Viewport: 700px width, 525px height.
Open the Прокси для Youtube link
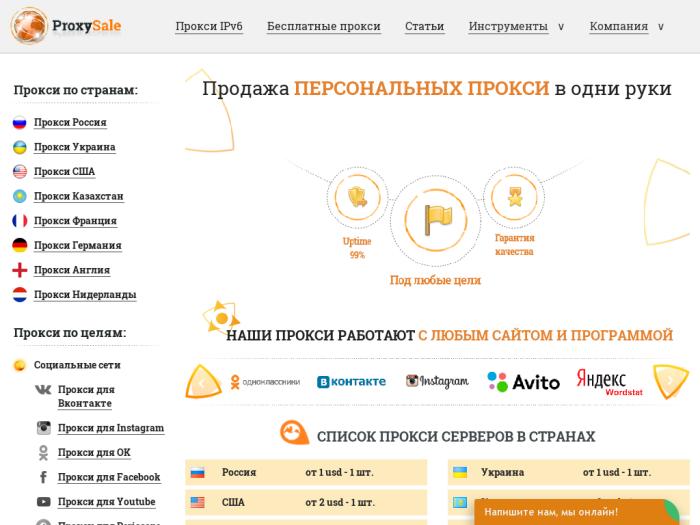pyautogui.click(x=107, y=502)
